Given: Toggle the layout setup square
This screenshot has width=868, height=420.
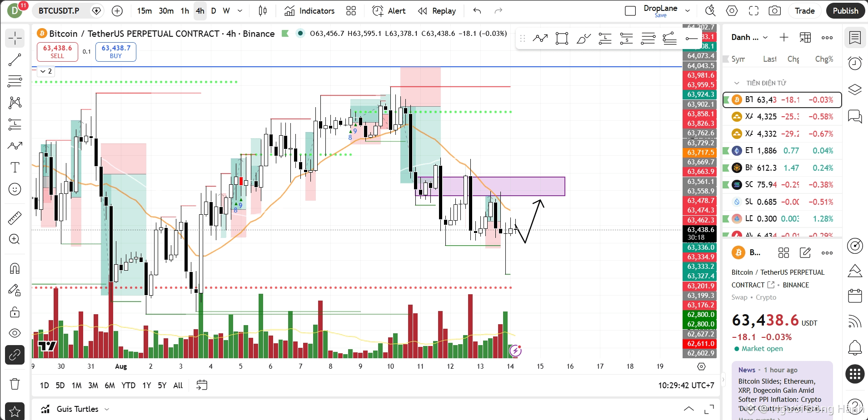Looking at the screenshot, I should [x=630, y=11].
